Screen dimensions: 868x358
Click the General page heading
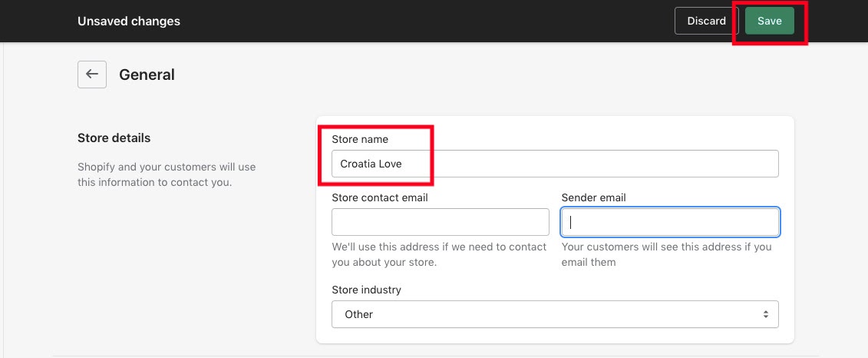[x=147, y=75]
